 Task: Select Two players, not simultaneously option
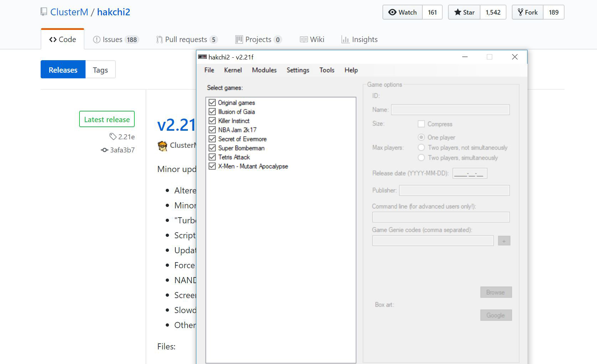pos(421,147)
